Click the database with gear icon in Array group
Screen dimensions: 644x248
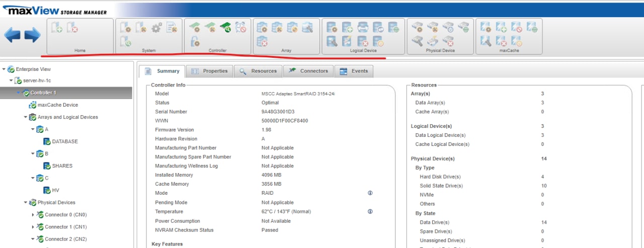point(262,27)
